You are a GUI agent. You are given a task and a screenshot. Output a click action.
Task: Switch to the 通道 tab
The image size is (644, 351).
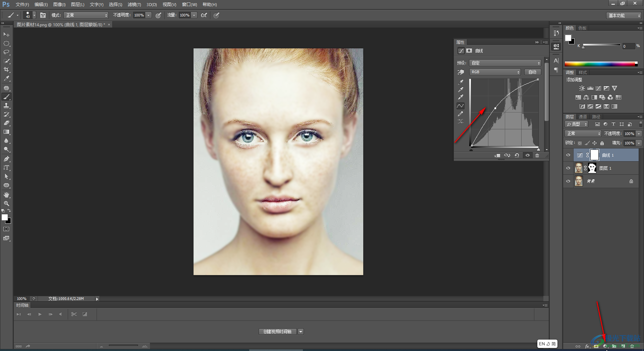click(x=583, y=117)
